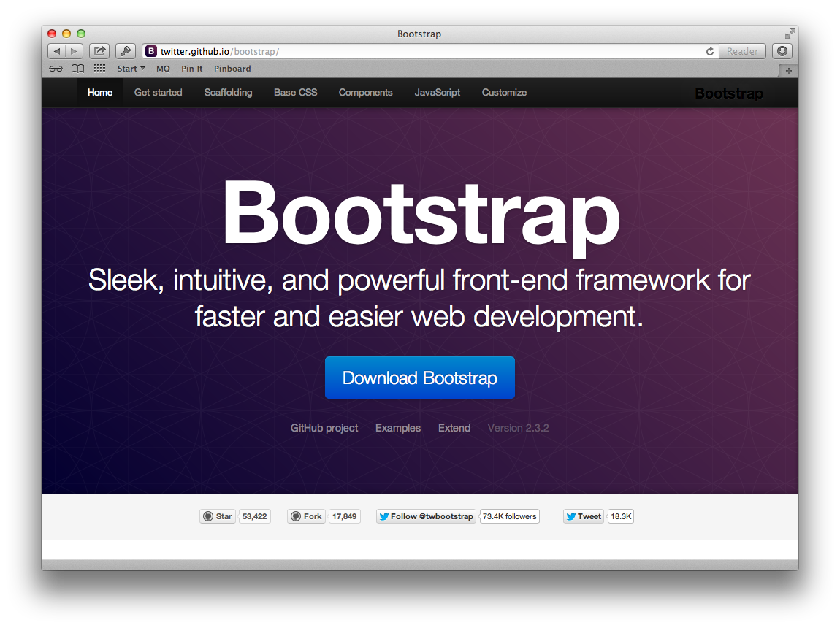
Task: Click the Tweet button
Action: (x=584, y=516)
